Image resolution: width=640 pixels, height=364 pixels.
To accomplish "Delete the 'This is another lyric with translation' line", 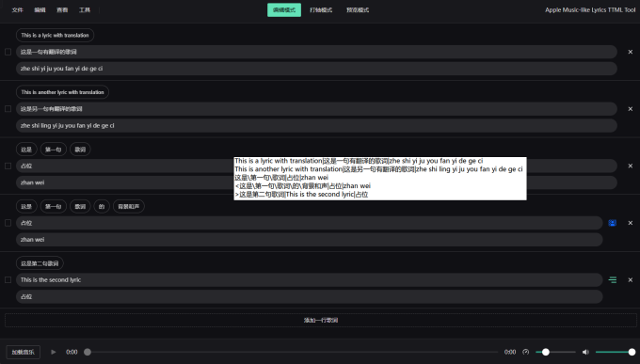I will click(x=631, y=109).
